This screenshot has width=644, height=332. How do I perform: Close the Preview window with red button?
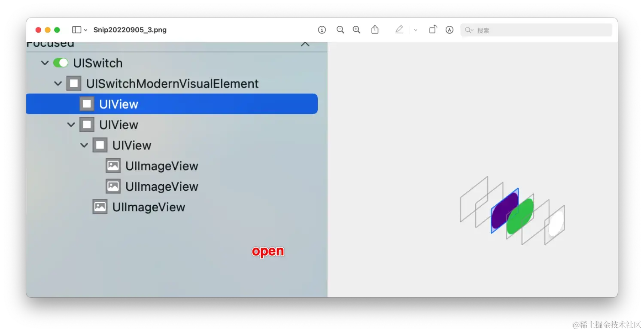tap(38, 30)
